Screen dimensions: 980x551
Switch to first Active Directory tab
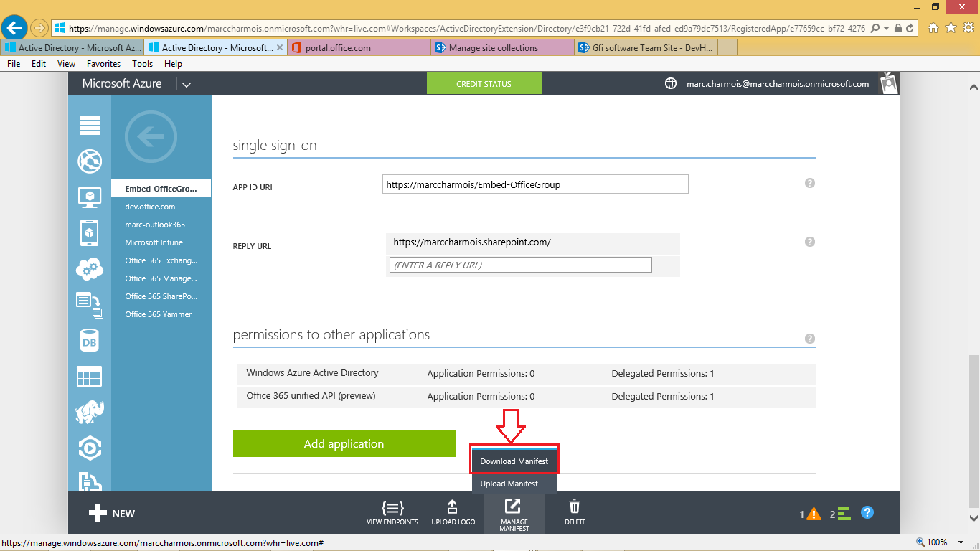(x=72, y=48)
